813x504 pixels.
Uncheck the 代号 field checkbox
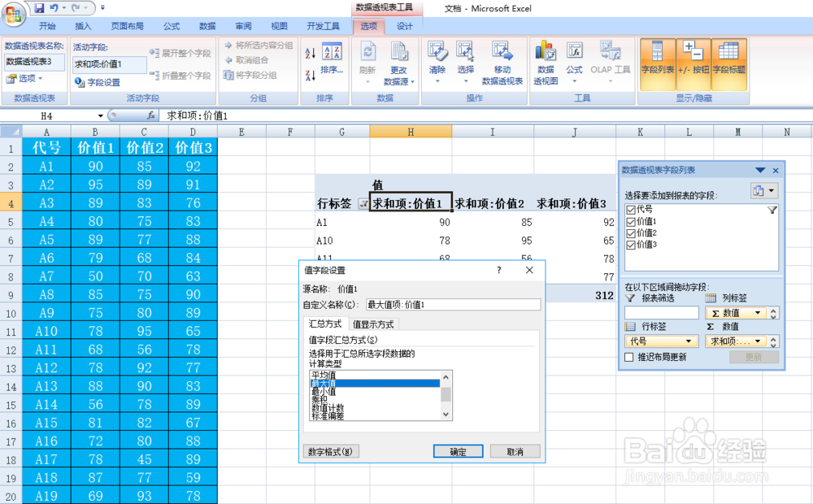tap(631, 210)
